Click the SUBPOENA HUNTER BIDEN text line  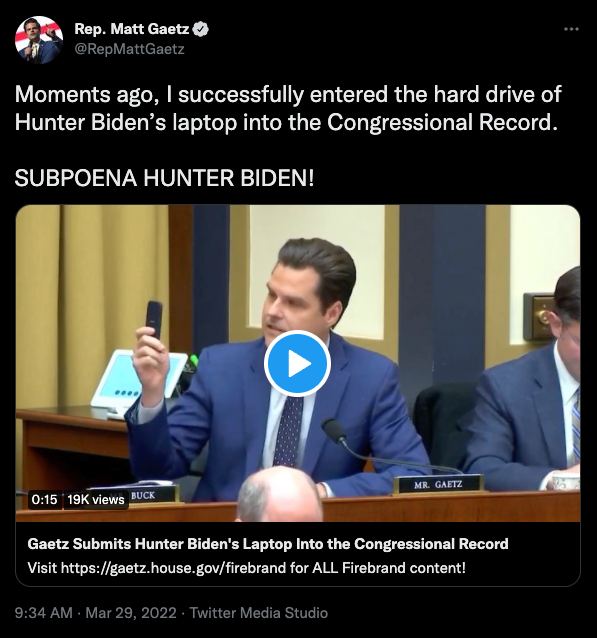click(165, 178)
